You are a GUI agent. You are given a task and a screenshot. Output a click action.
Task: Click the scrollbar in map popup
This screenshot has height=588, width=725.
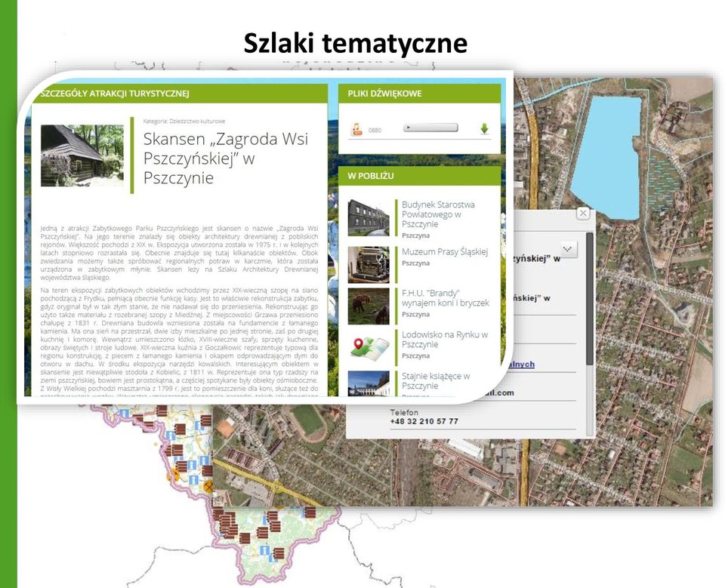(x=590, y=299)
